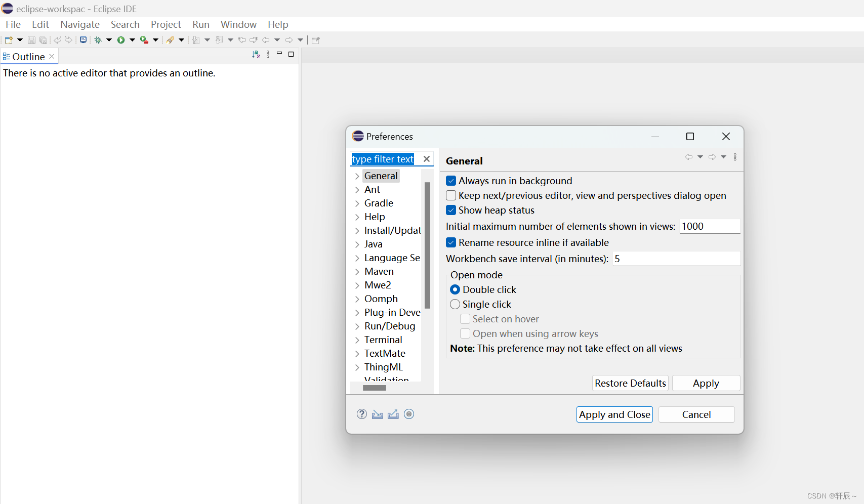Expand the Java preferences node
864x504 pixels.
357,244
